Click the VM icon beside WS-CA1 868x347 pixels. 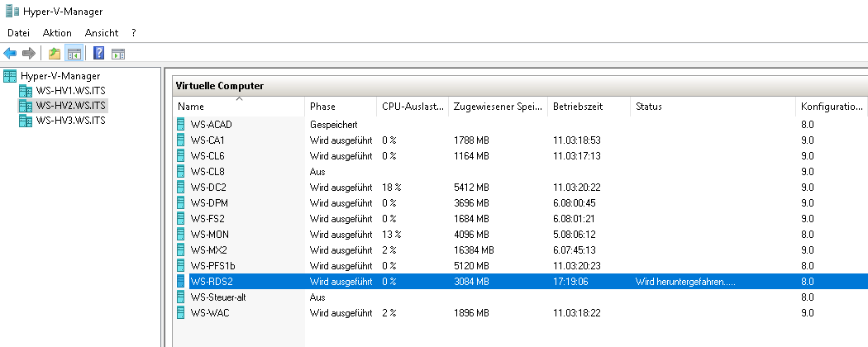tap(180, 140)
